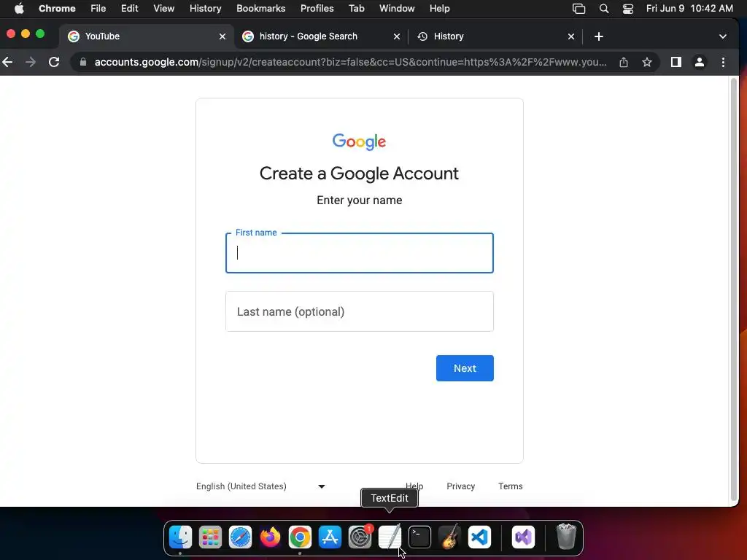Open the View menu

point(163,8)
